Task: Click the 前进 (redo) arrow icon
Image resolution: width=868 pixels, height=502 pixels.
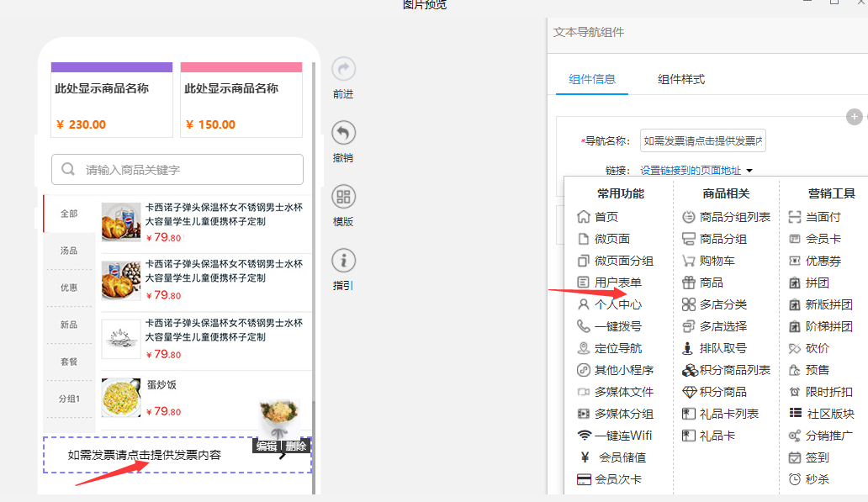Action: click(343, 69)
